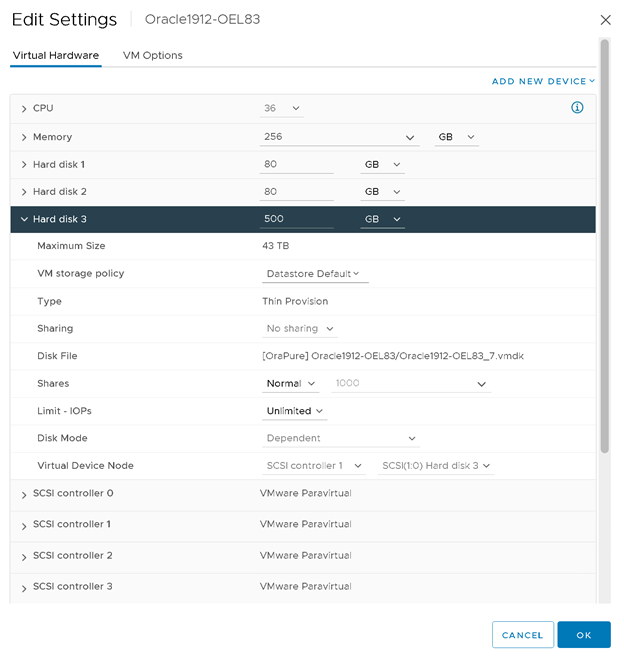Image resolution: width=624 pixels, height=659 pixels.
Task: Expand Hard disk 2 details
Action: pyautogui.click(x=24, y=191)
